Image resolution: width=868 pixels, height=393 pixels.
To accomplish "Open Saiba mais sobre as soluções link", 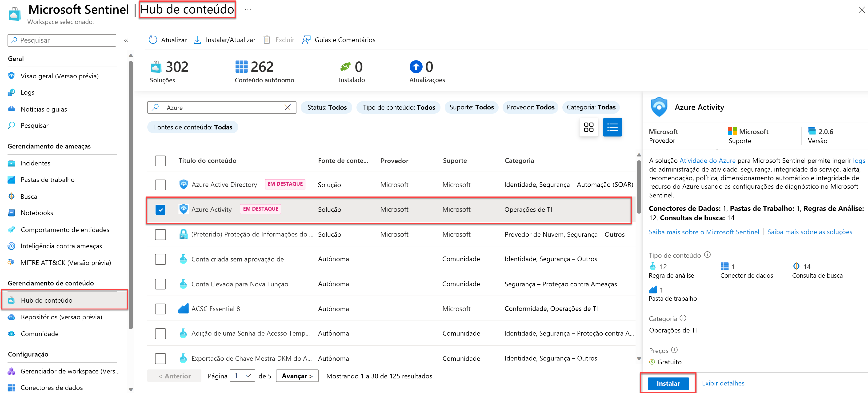I will pyautogui.click(x=809, y=232).
